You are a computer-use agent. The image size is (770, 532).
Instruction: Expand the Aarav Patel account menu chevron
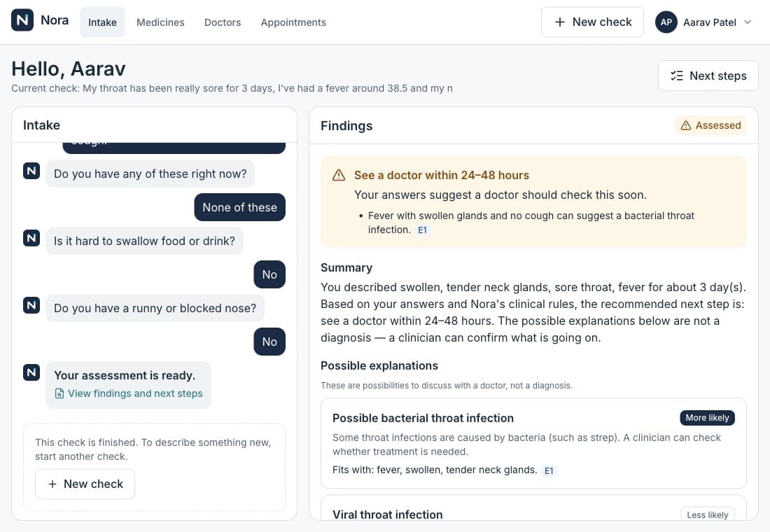click(748, 22)
